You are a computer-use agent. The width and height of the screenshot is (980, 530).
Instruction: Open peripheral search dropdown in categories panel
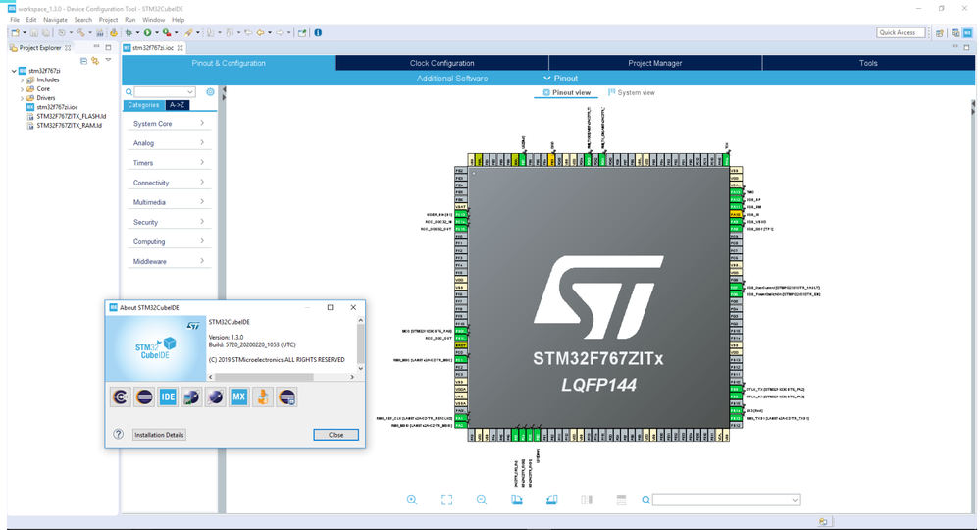[190, 92]
